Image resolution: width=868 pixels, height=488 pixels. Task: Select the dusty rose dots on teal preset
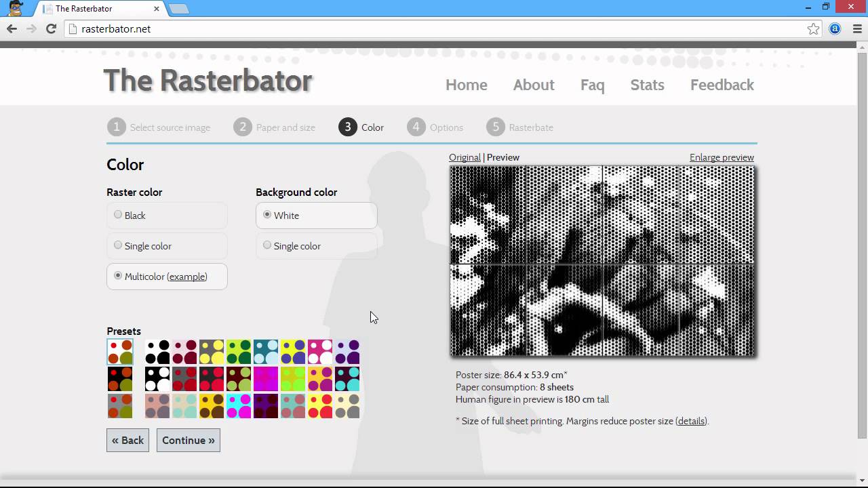point(293,407)
